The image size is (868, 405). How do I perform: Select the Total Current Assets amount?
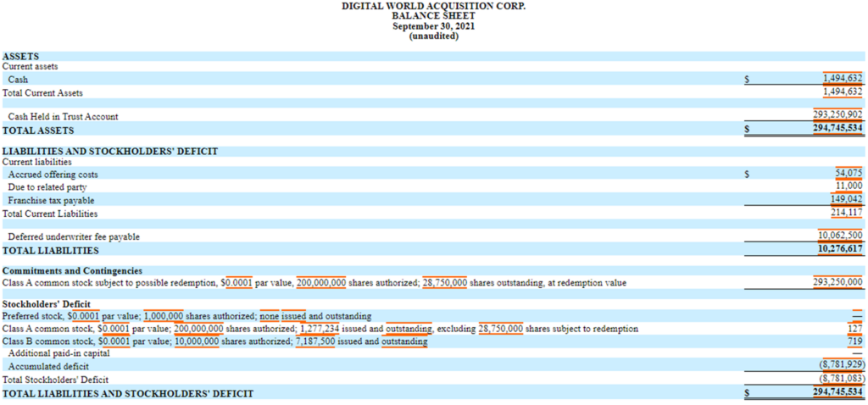[842, 92]
